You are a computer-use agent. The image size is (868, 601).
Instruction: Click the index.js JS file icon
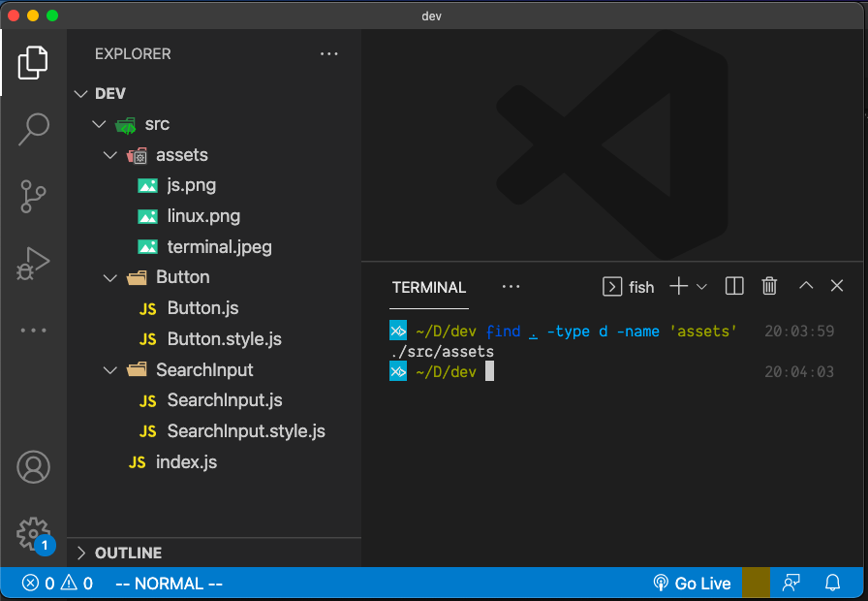click(x=137, y=462)
